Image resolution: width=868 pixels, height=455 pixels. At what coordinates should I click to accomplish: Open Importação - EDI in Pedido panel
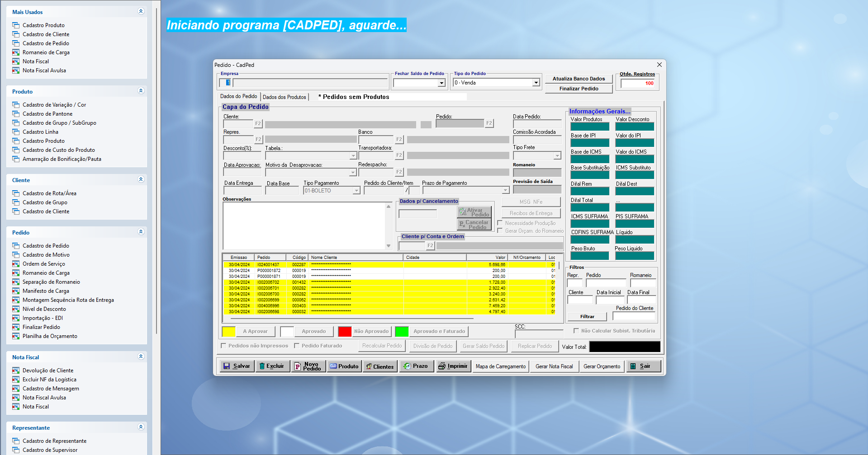(43, 318)
